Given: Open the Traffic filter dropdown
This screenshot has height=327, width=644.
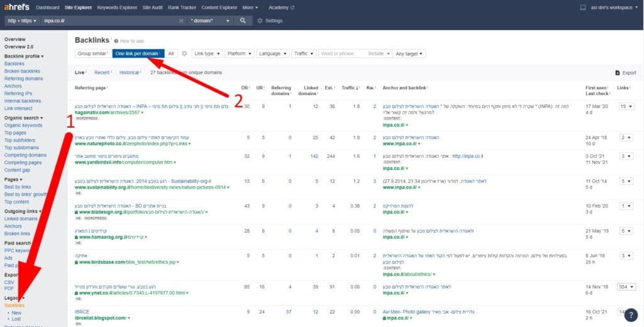Looking at the screenshot, I should click(304, 53).
